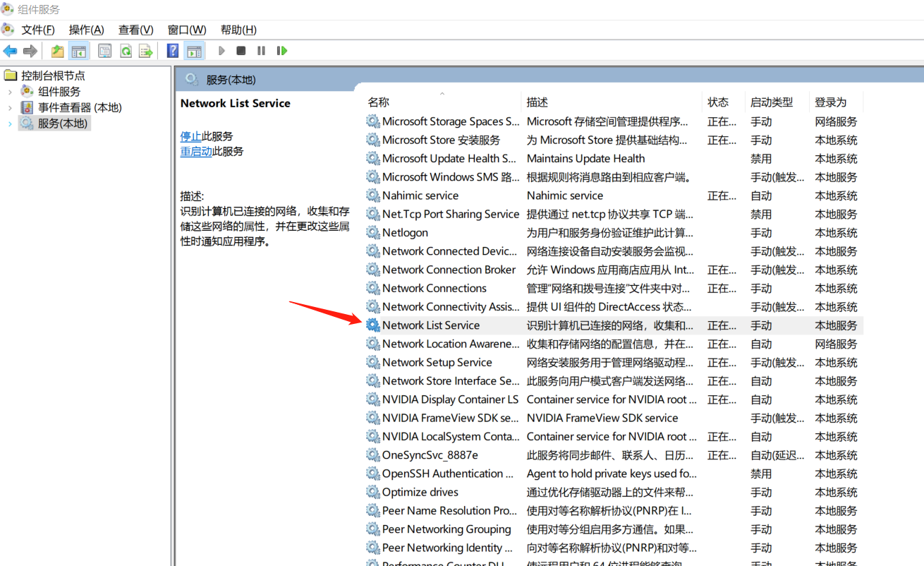Open Help with the question mark icon

click(172, 51)
